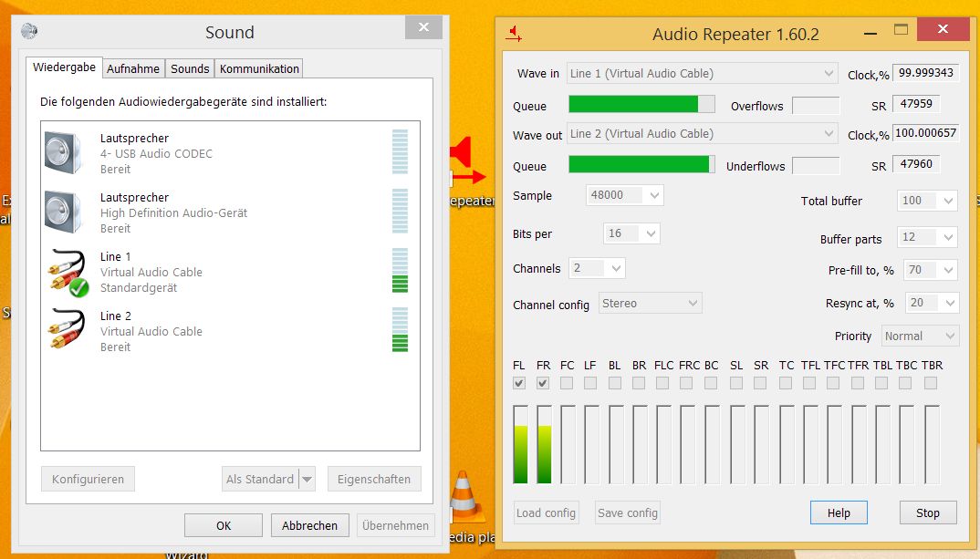
Task: Enable the SL channel checkbox
Action: pos(736,383)
